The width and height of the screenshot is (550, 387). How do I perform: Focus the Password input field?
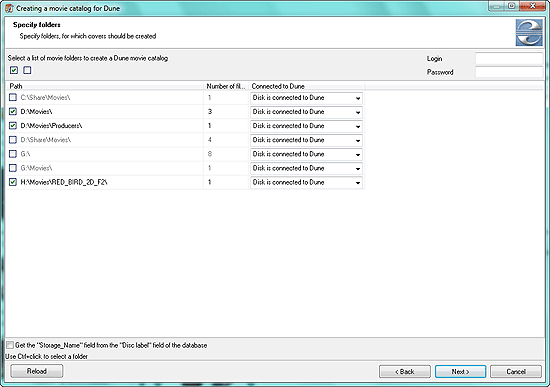point(509,72)
